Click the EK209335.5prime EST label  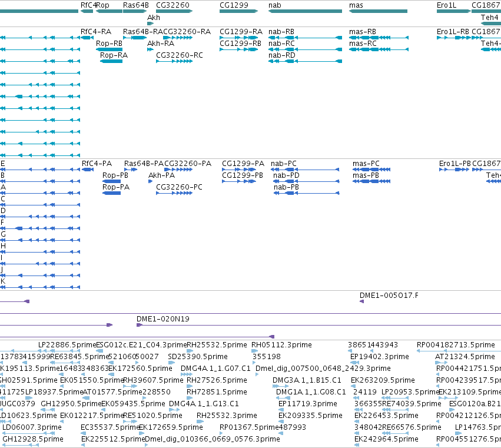310,416
